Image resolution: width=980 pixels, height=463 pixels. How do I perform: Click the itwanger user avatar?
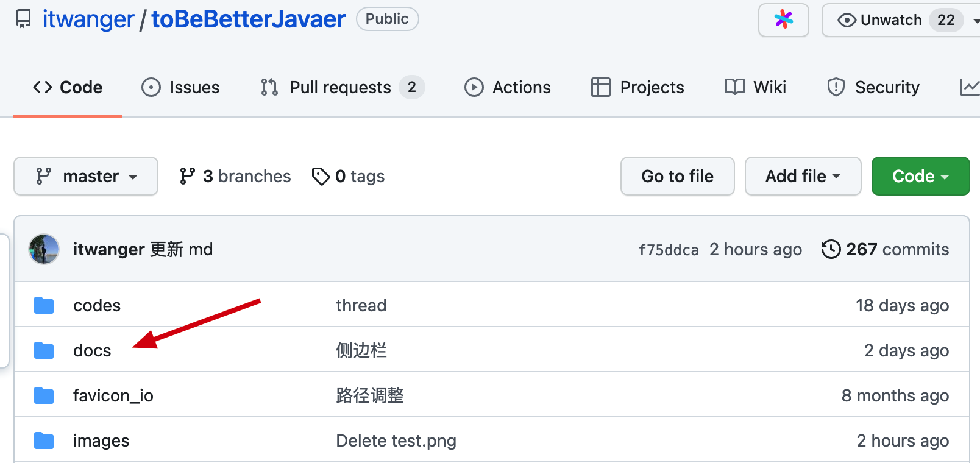tap(44, 249)
